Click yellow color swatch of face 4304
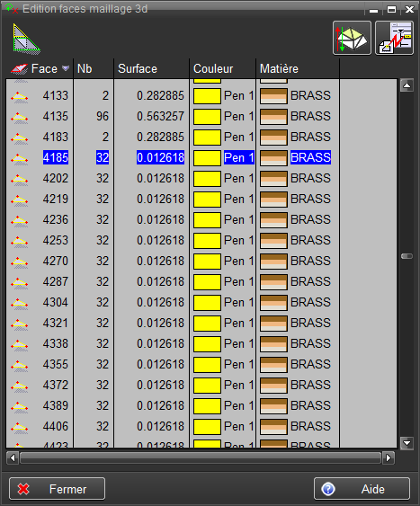 point(207,303)
